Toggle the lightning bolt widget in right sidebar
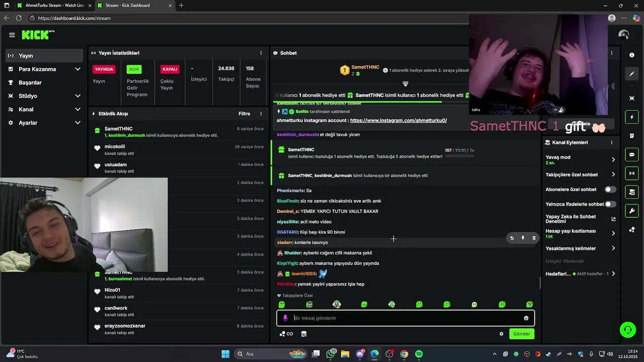This screenshot has width=644, height=362. tap(632, 117)
